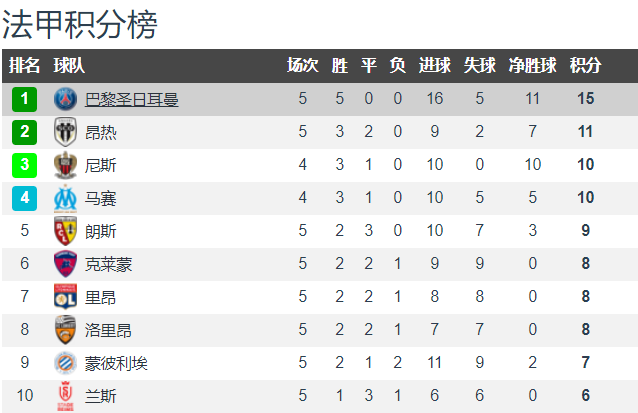Click the Nice club crest
Image resolution: width=638 pixels, height=413 pixels.
(x=66, y=165)
